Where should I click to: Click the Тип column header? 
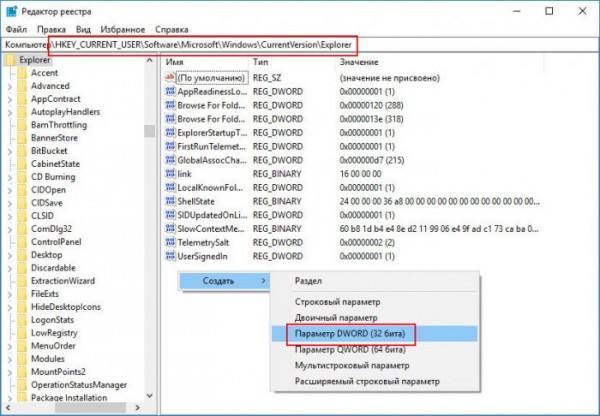coord(293,62)
